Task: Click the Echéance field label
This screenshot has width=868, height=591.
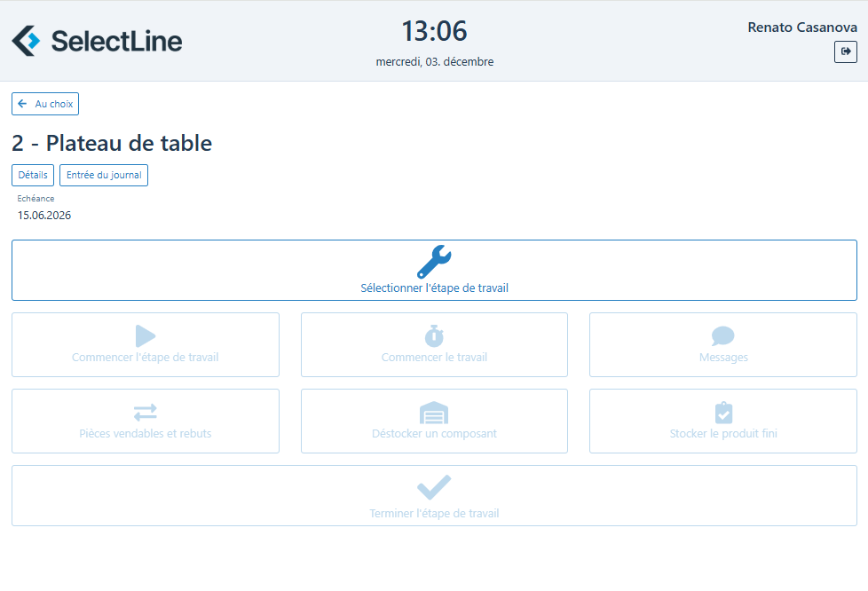Action: (x=36, y=199)
